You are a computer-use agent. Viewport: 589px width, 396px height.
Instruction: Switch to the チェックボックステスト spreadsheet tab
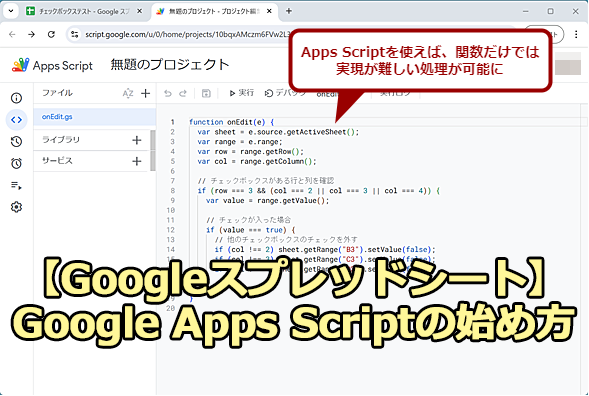click(83, 11)
